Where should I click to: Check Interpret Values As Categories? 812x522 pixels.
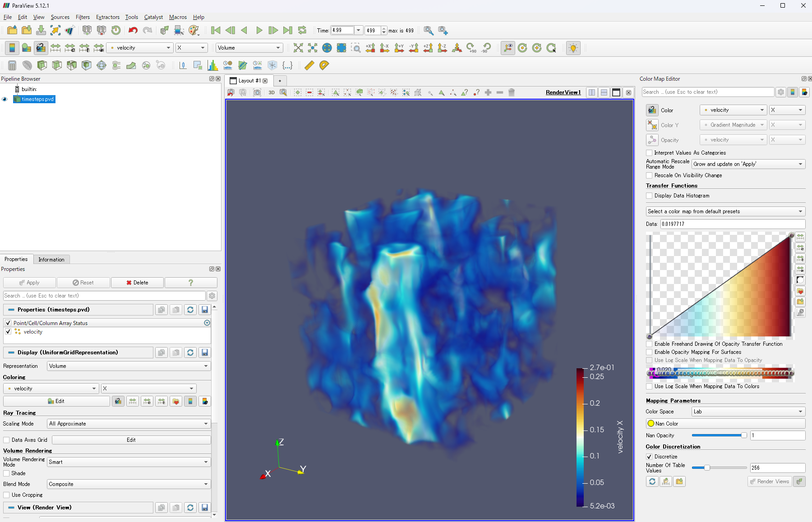click(649, 153)
